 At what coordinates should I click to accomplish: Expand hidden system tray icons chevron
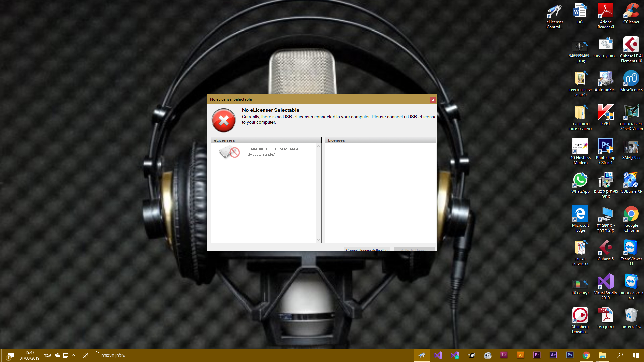(73, 355)
